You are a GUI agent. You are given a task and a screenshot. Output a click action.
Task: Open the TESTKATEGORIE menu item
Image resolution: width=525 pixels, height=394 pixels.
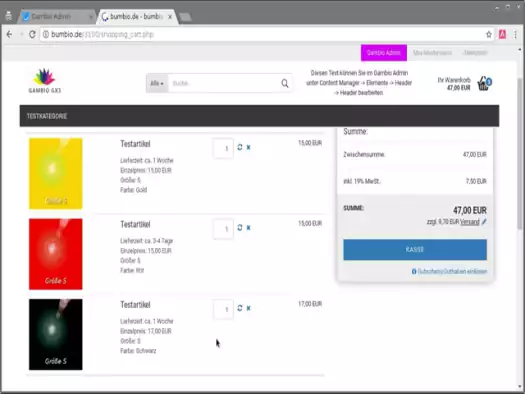(x=47, y=116)
